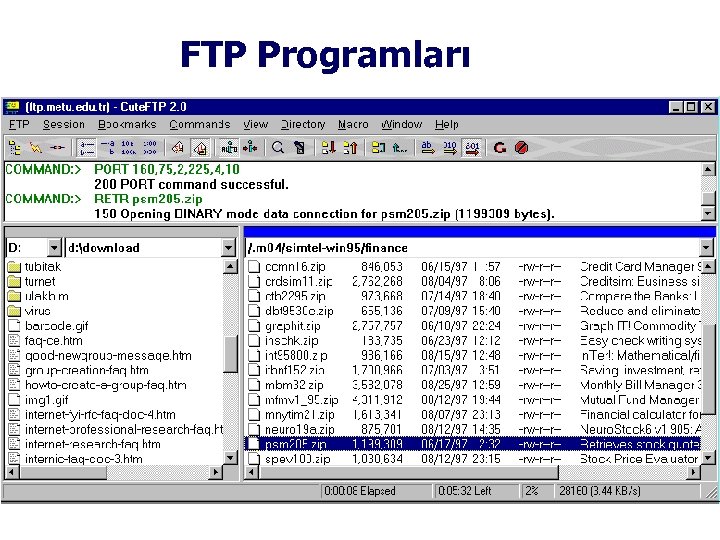Open the FTP menu
The image size is (720, 540).
[x=19, y=124]
